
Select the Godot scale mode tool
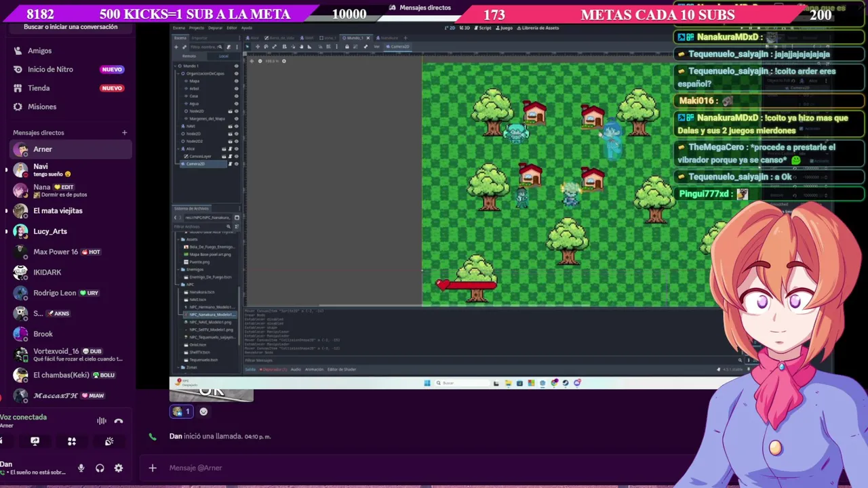click(275, 47)
